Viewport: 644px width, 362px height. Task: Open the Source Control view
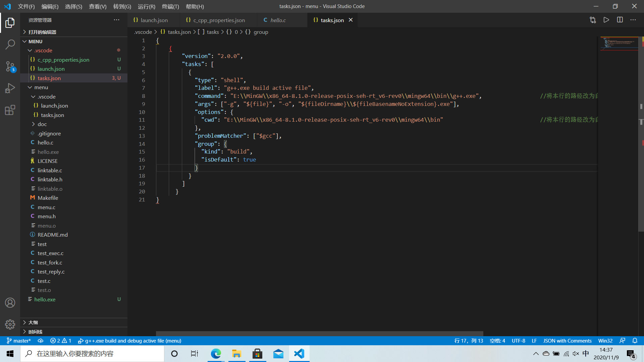[x=10, y=66]
